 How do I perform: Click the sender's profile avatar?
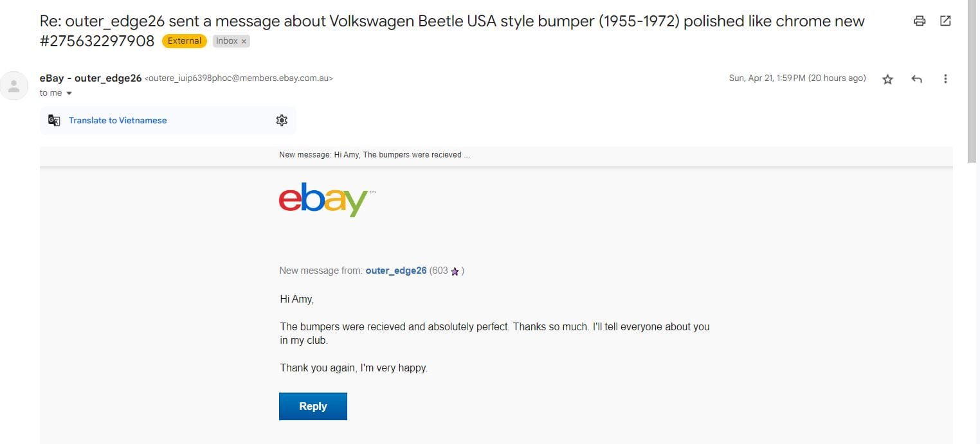[14, 85]
